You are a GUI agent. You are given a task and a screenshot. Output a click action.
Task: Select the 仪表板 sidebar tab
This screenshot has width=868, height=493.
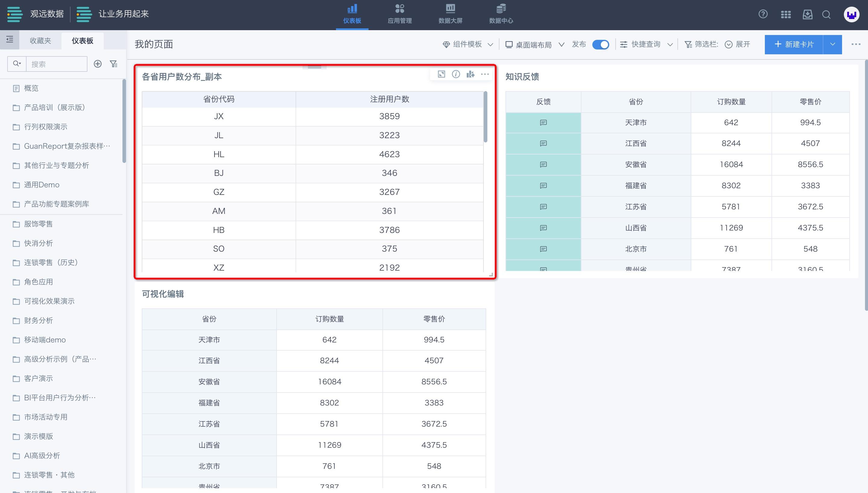coord(83,41)
